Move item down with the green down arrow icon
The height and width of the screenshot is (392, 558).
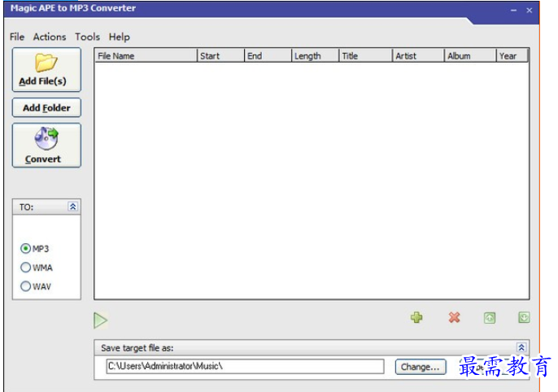[524, 317]
